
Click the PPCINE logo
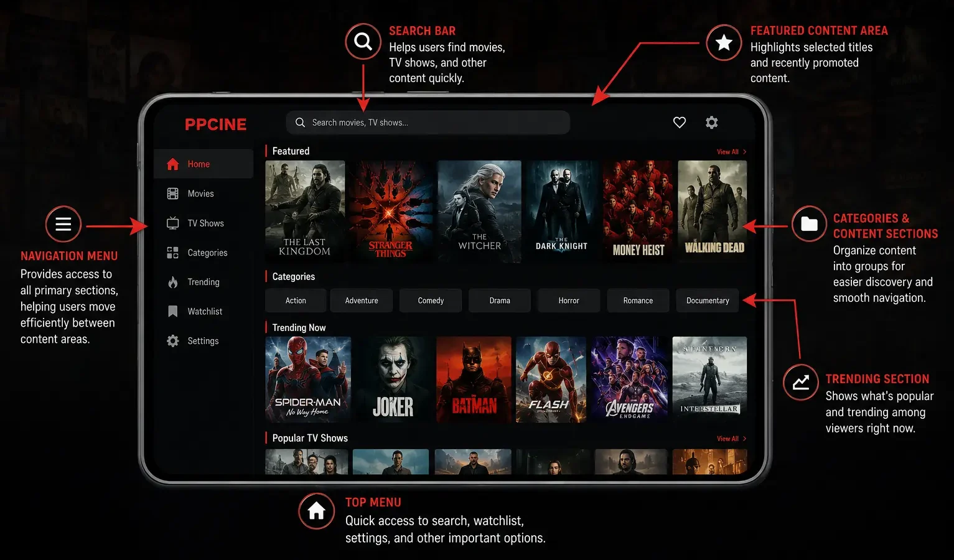(x=216, y=124)
